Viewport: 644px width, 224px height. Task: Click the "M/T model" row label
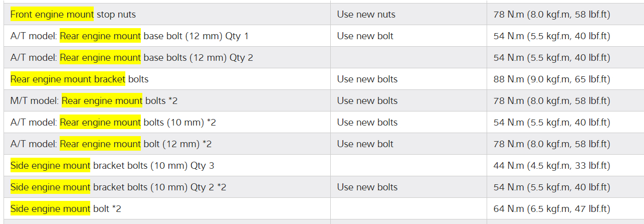pyautogui.click(x=34, y=101)
